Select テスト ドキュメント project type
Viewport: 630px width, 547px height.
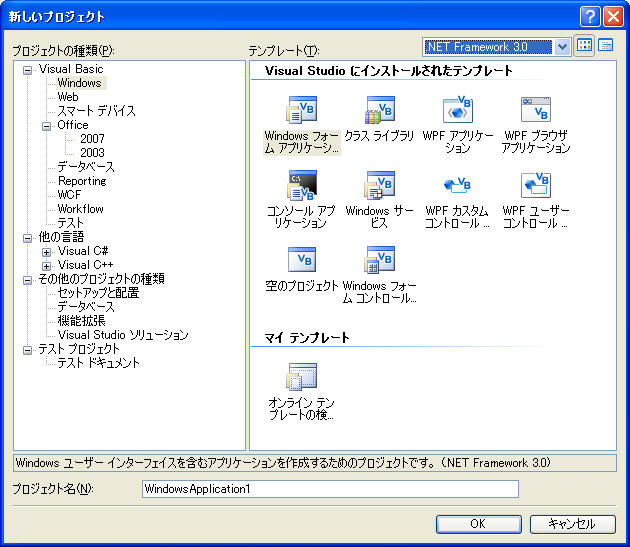(x=98, y=363)
